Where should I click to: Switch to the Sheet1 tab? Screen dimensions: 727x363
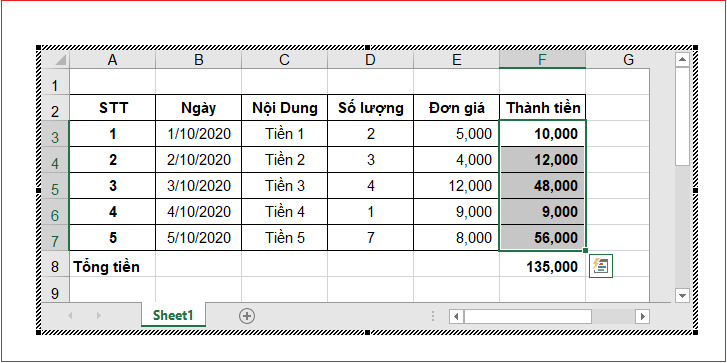[x=173, y=315]
